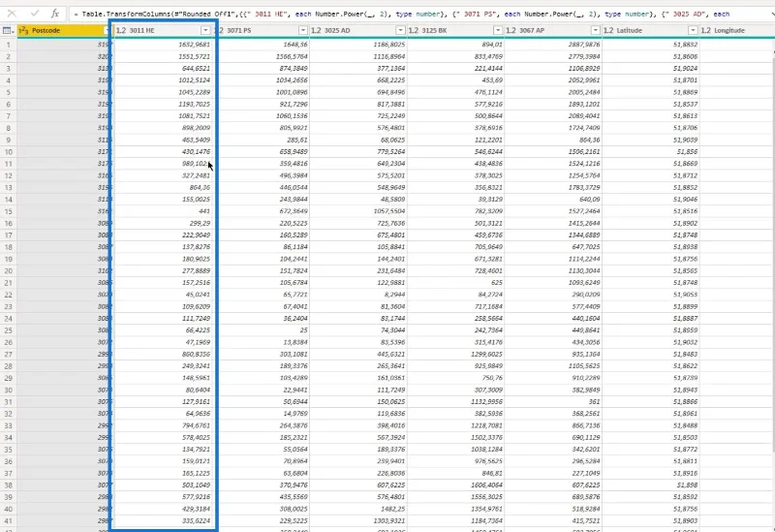Select the 3071 PS column header
Screen dimensions: 775x532
(261, 31)
